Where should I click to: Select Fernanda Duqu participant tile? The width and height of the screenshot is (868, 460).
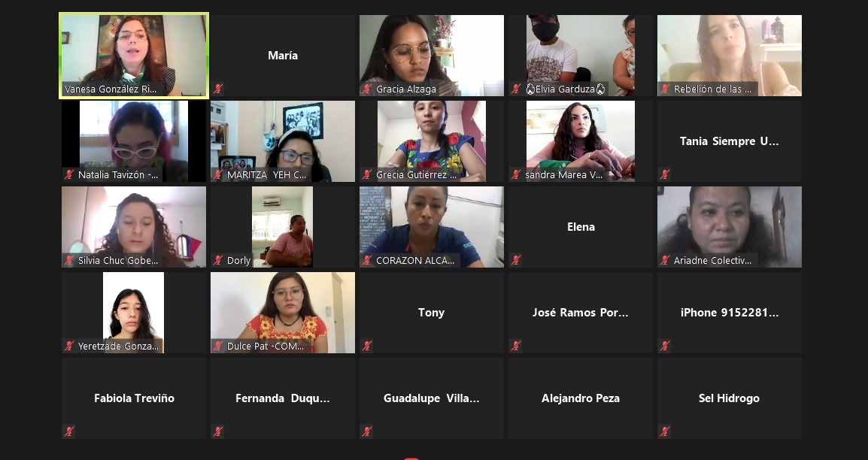click(283, 398)
